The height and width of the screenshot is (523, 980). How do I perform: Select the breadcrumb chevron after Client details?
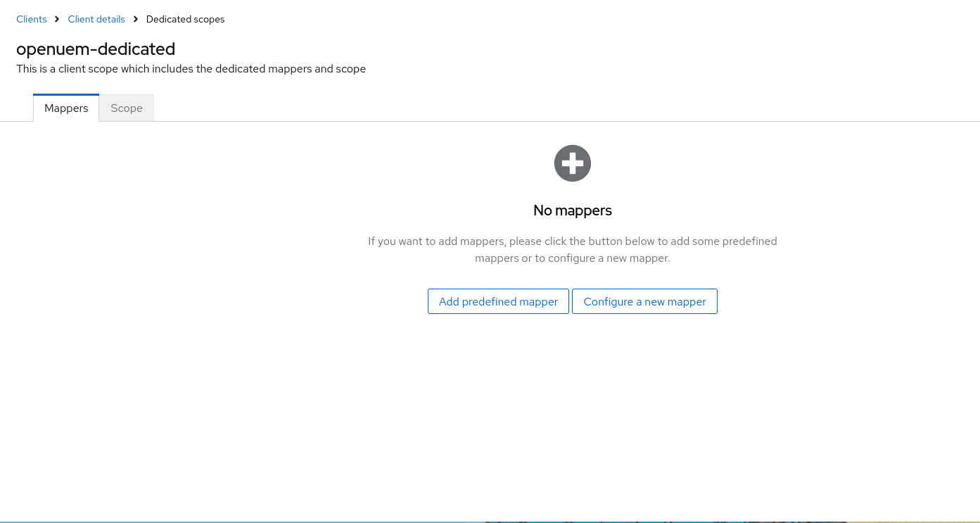135,19
